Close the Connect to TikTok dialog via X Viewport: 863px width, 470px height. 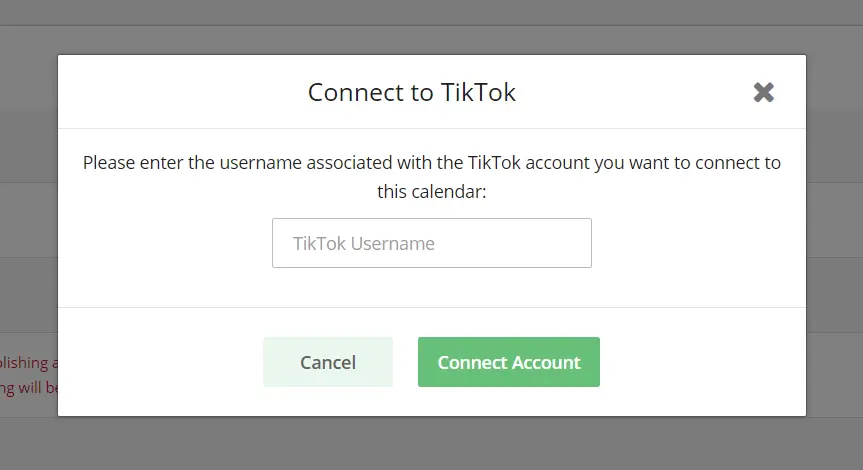click(764, 93)
